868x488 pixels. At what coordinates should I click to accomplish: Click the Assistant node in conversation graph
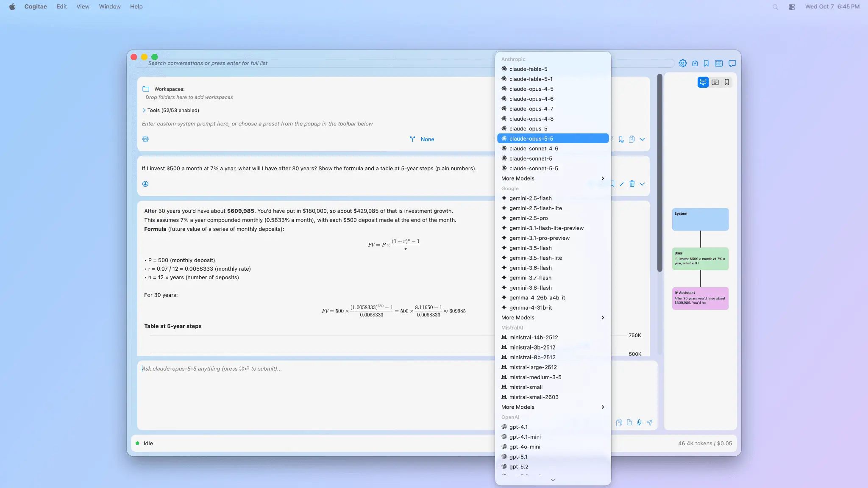pos(700,298)
